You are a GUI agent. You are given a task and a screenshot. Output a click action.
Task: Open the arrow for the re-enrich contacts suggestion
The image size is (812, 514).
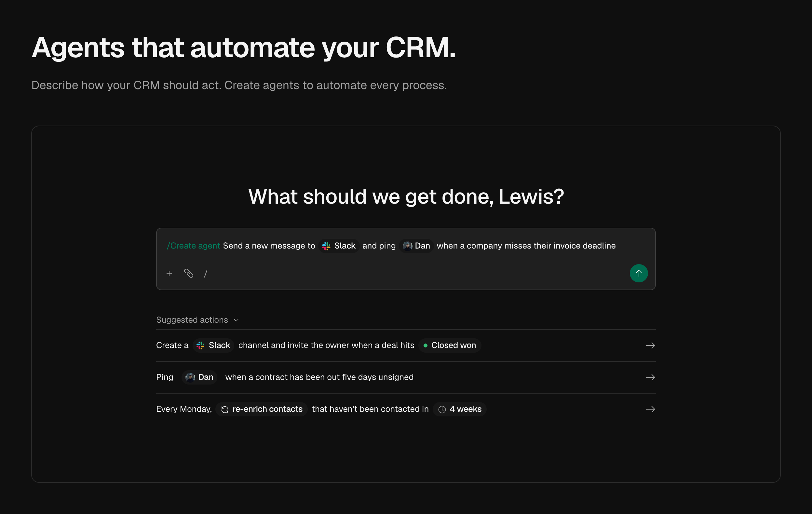pyautogui.click(x=650, y=409)
